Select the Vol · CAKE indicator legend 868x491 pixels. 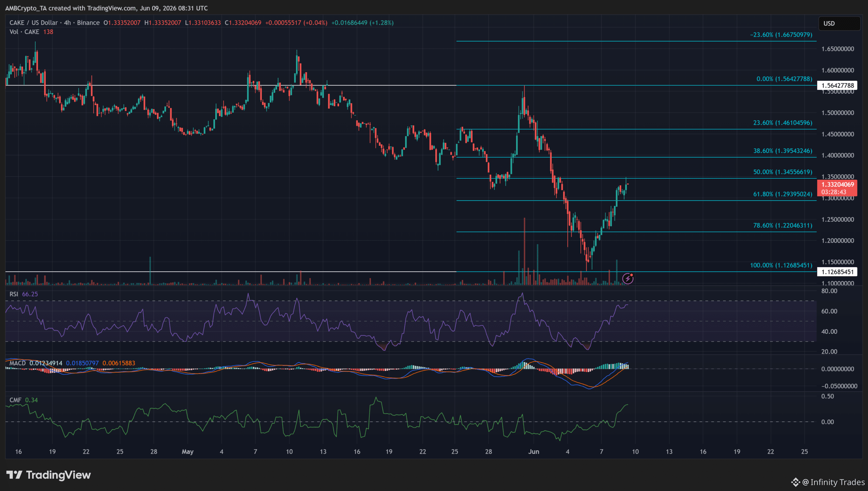click(24, 32)
